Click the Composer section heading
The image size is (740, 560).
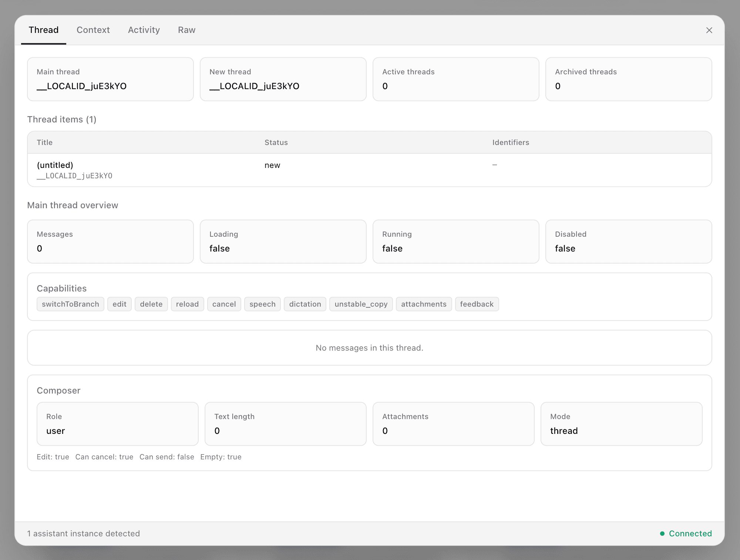[58, 391]
